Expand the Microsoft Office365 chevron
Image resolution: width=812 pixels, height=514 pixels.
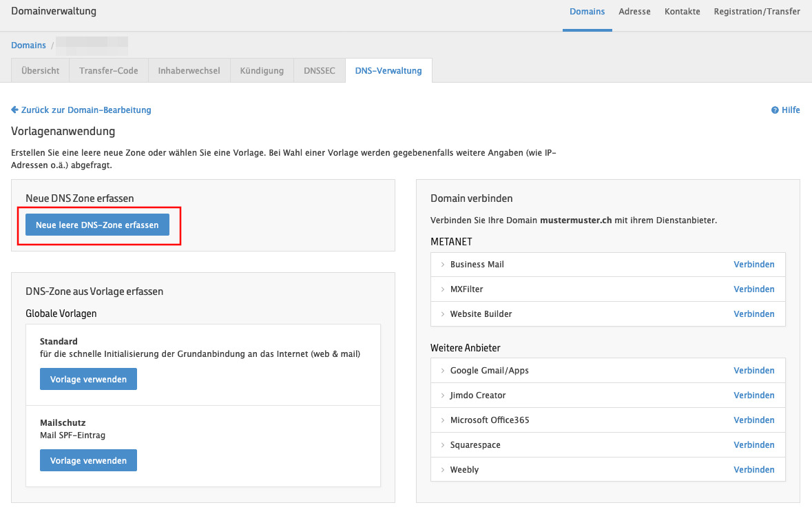point(442,420)
